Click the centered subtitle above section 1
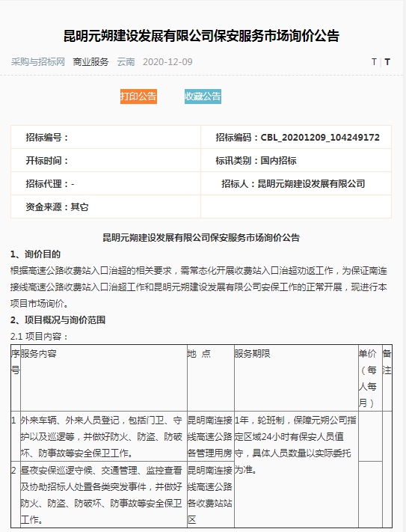 click(x=201, y=237)
